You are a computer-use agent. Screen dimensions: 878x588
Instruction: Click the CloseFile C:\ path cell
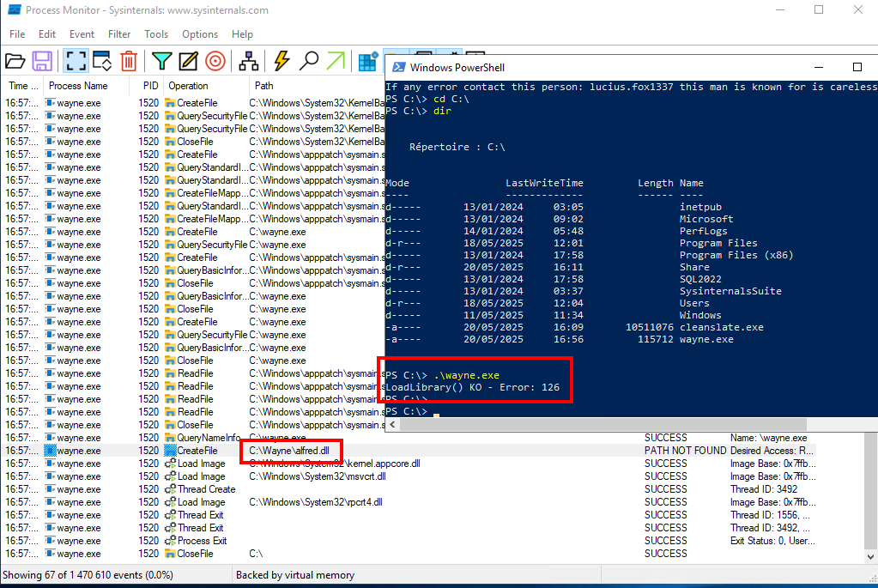256,554
